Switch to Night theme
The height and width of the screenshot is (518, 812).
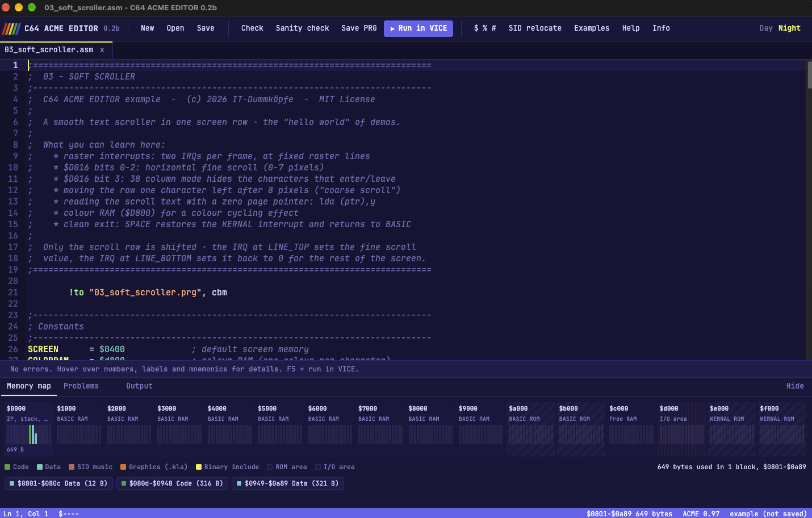(789, 28)
